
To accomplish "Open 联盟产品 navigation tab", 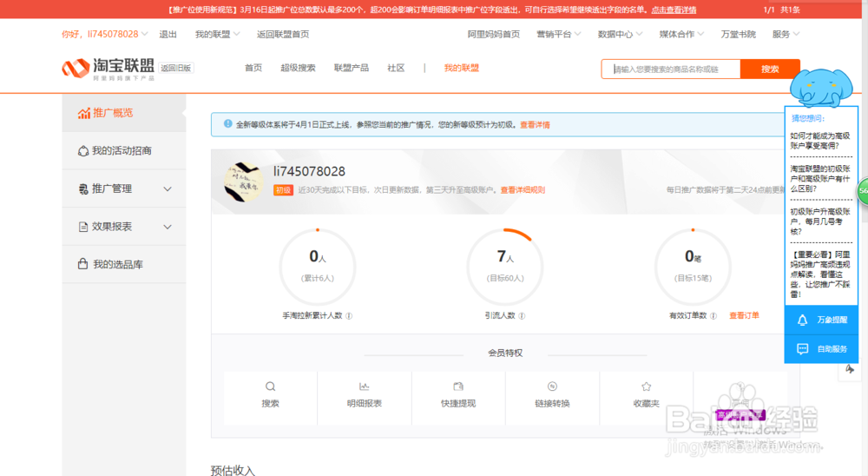I will click(352, 68).
